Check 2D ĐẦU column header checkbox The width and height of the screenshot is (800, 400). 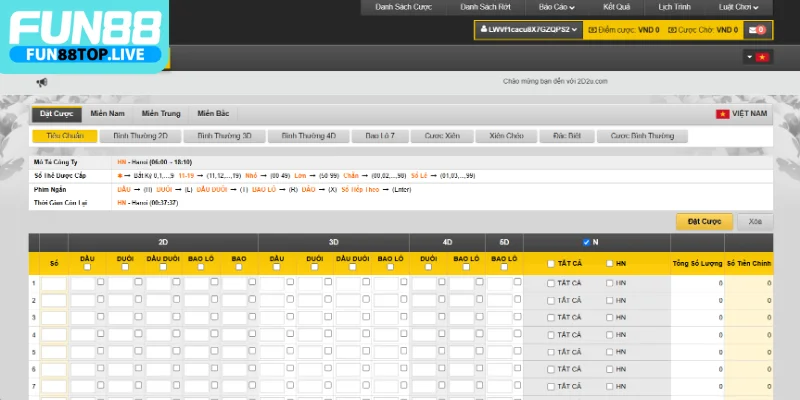(x=87, y=267)
